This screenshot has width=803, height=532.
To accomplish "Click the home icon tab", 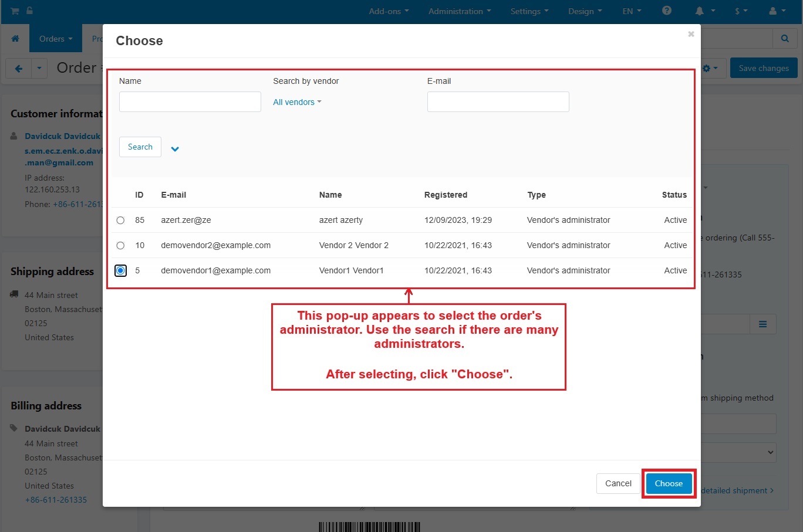I will (15, 39).
